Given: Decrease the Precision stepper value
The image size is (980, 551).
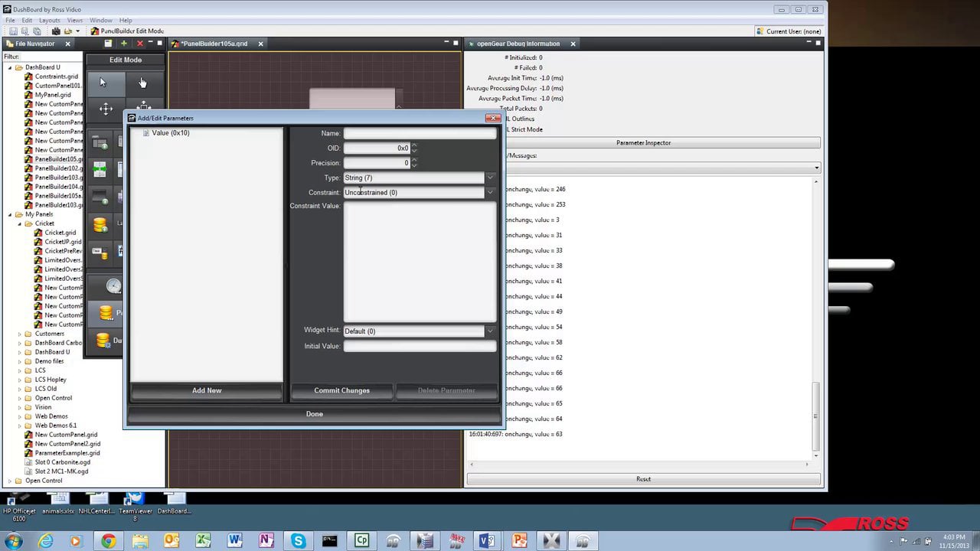Looking at the screenshot, I should point(414,165).
